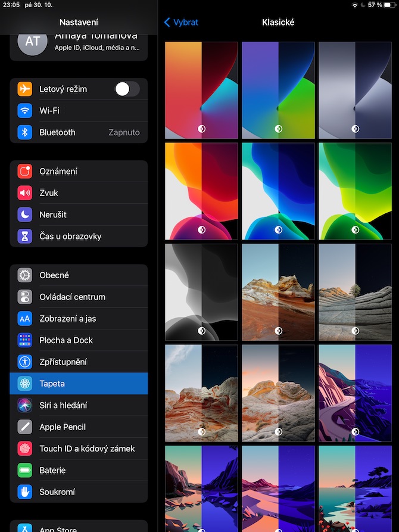Tap the Tapeta flower icon
Screen dimensions: 399x532
(25, 384)
